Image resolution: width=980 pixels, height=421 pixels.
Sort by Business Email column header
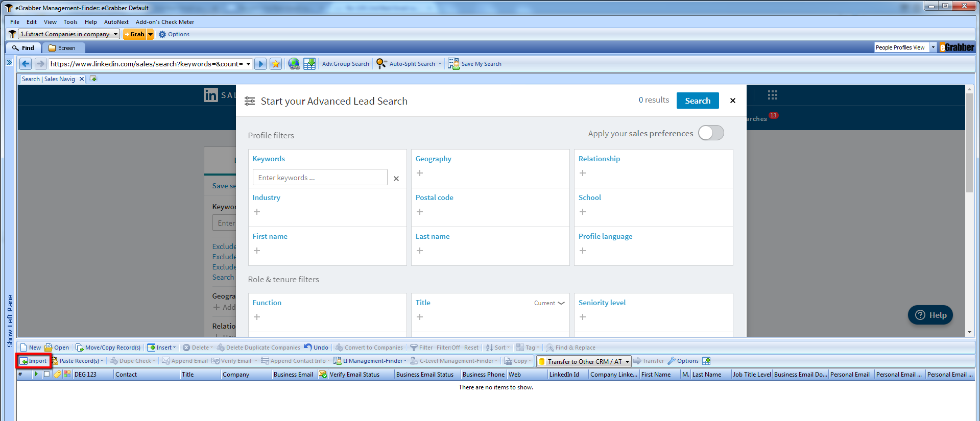coord(294,374)
